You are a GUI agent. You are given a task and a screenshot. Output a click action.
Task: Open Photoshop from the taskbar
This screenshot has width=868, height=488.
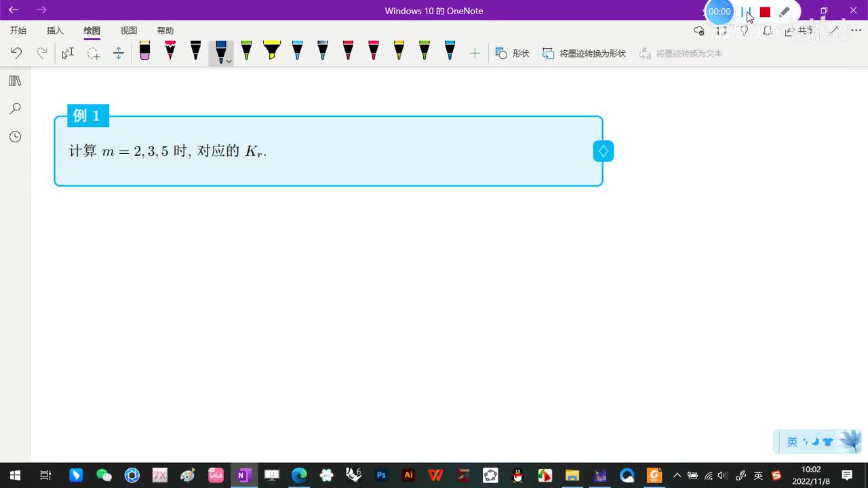click(x=381, y=475)
